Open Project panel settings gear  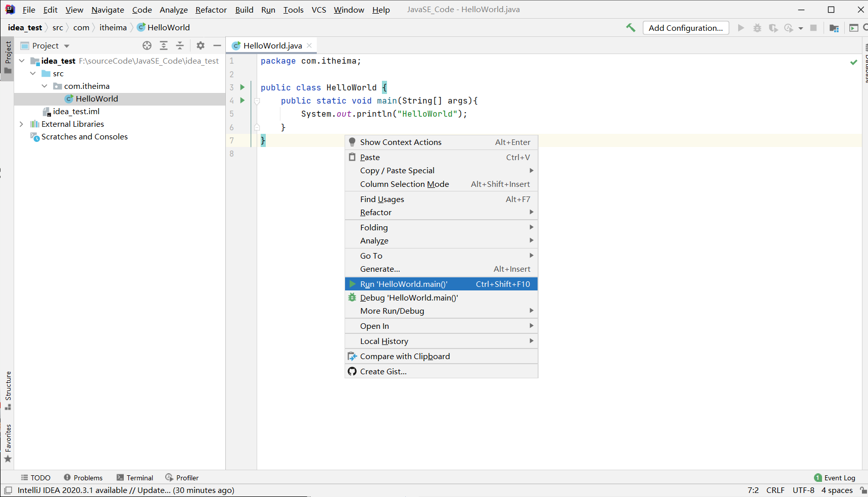[201, 45]
